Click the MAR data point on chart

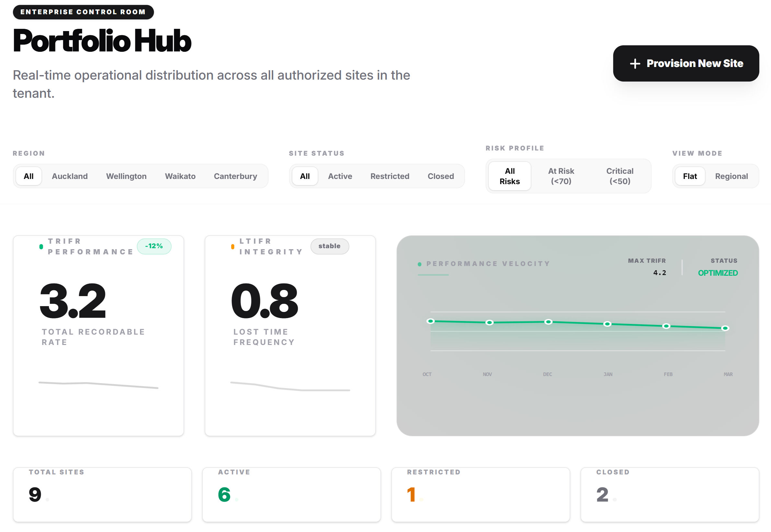725,328
